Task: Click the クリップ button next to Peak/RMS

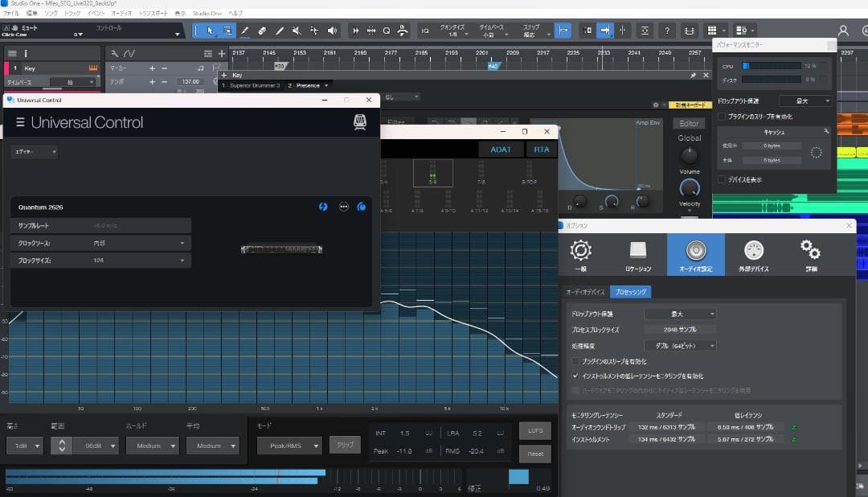Action: tap(345, 443)
